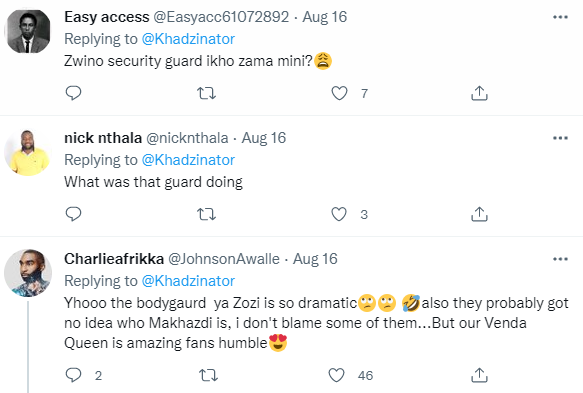This screenshot has height=393, width=583.
Task: Retweet Charlieafrikka's tweet
Action: pyautogui.click(x=208, y=376)
